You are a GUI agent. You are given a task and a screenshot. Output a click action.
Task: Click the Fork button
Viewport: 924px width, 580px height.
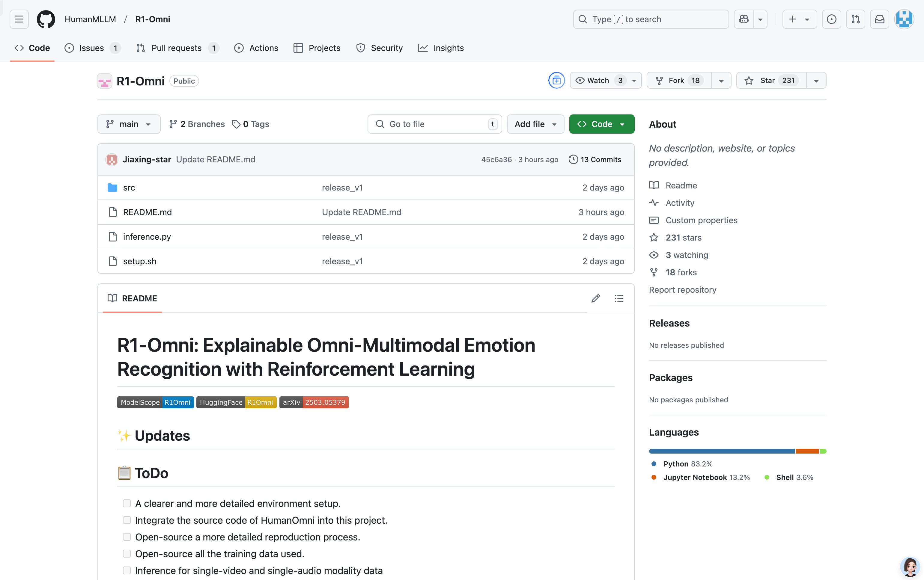click(679, 81)
